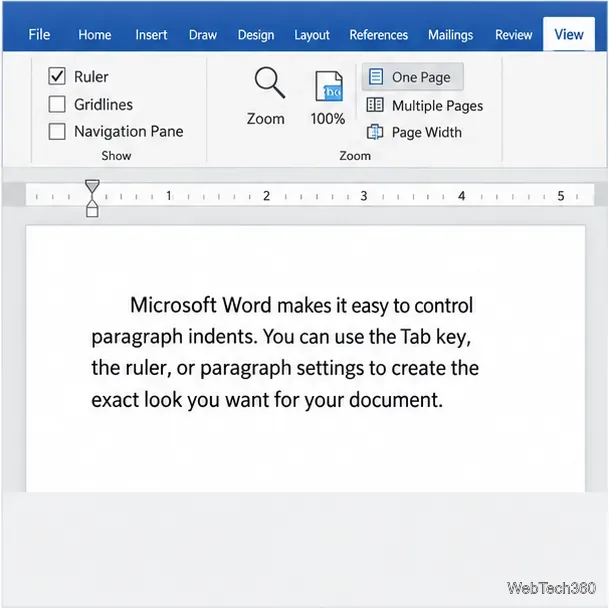The height and width of the screenshot is (609, 609).
Task: Click ruler at the 5 inch mark
Action: coord(560,195)
